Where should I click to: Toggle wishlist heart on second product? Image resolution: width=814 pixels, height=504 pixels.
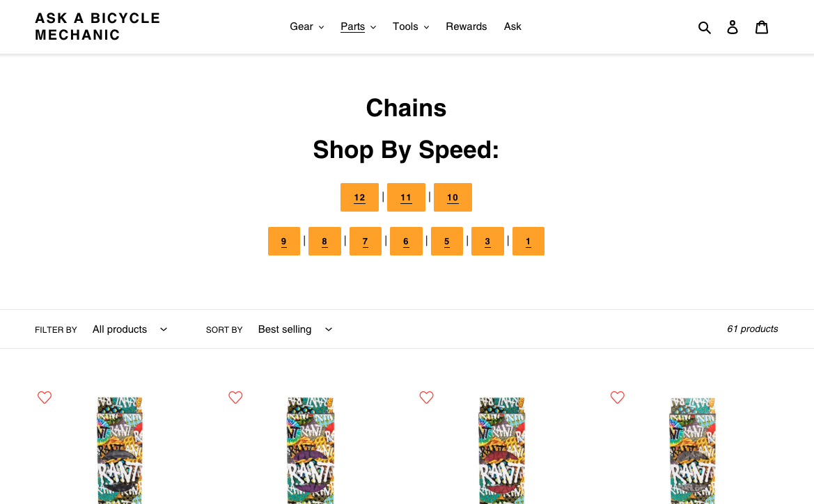tap(235, 397)
